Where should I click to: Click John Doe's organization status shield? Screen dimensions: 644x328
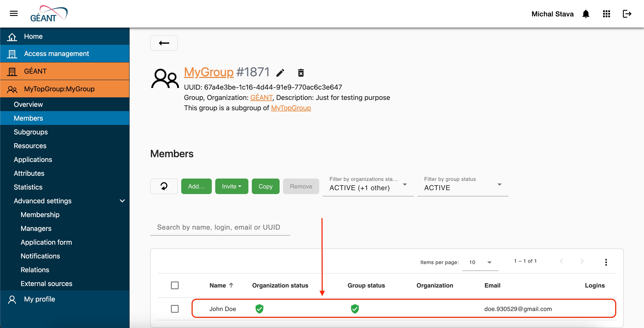click(260, 309)
